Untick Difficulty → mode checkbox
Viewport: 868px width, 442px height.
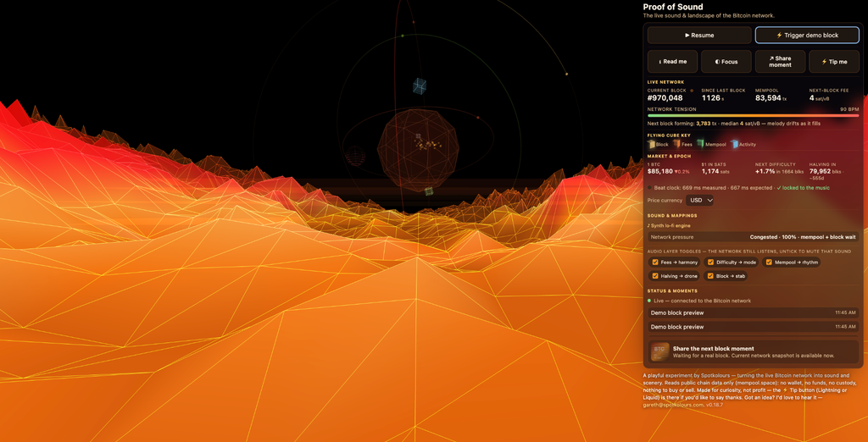pyautogui.click(x=711, y=262)
